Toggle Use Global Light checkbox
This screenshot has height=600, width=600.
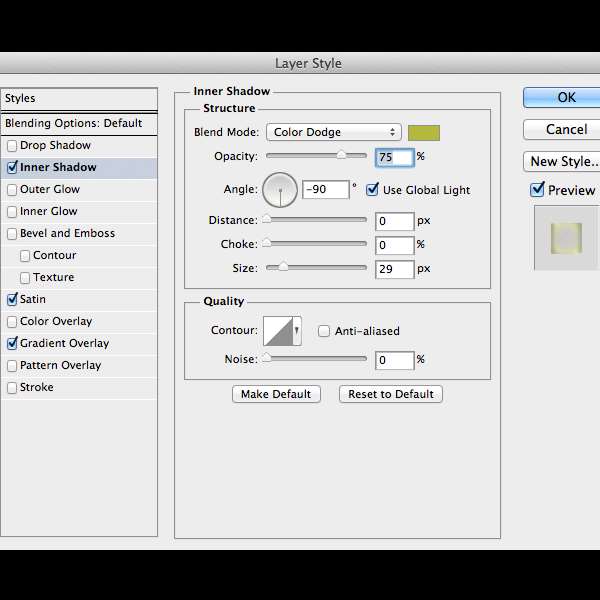pos(373,190)
